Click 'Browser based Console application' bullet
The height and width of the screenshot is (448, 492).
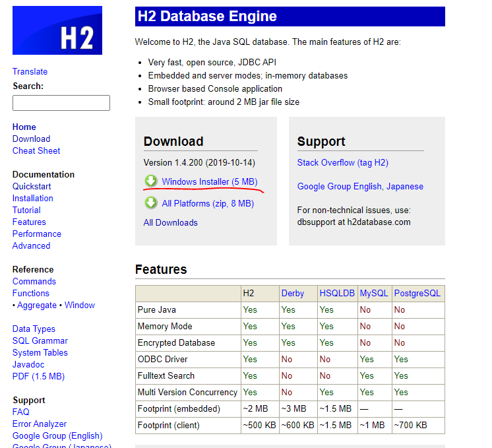pos(215,89)
